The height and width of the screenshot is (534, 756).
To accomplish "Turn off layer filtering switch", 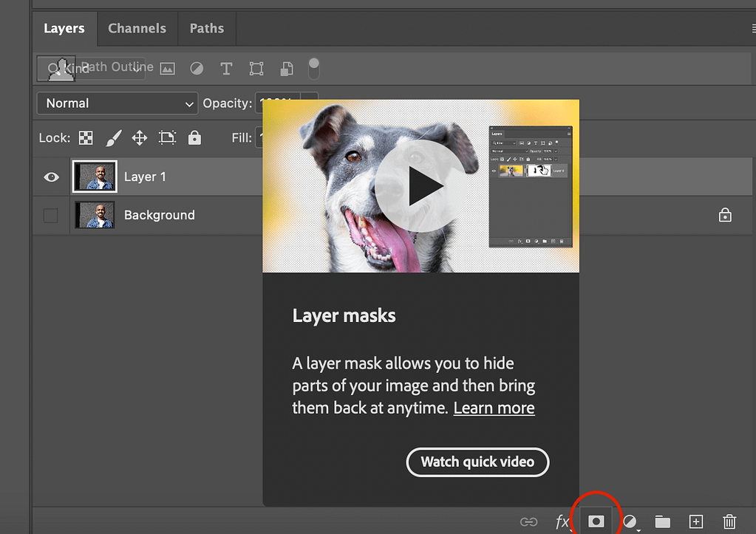I will tap(314, 69).
